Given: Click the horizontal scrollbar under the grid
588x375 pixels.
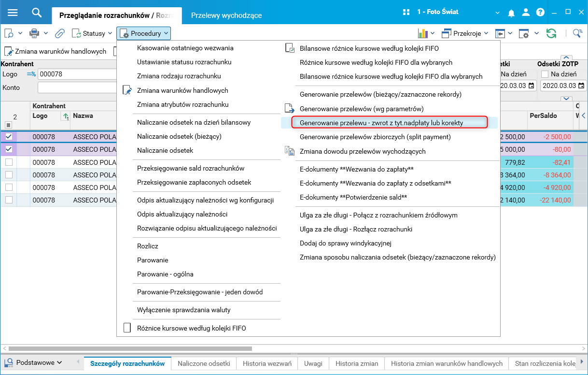Looking at the screenshot, I should click(x=130, y=348).
